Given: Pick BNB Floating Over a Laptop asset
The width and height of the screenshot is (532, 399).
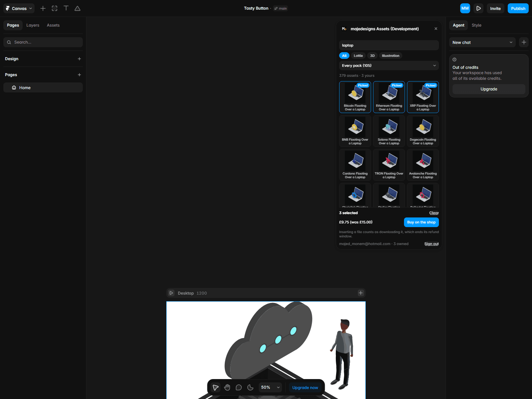Looking at the screenshot, I should pyautogui.click(x=355, y=131).
